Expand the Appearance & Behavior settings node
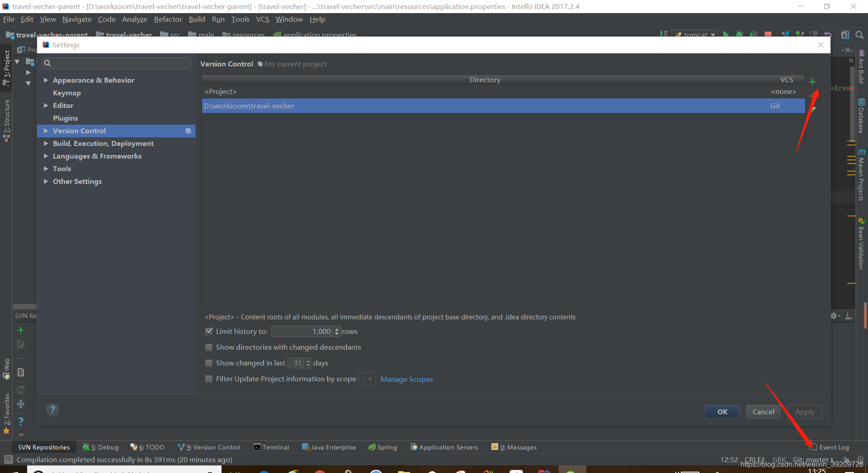Viewport: 868px width, 473px height. [46, 80]
